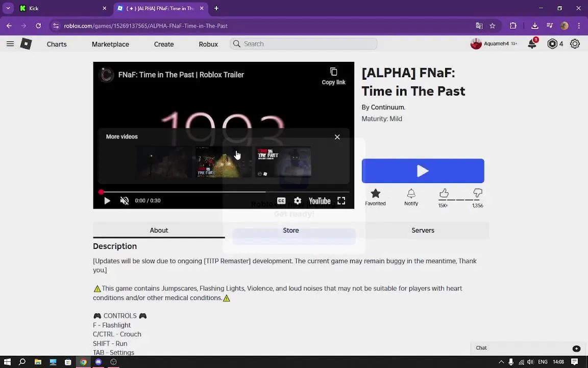Open Robux page in navigation
588x368 pixels.
click(208, 44)
